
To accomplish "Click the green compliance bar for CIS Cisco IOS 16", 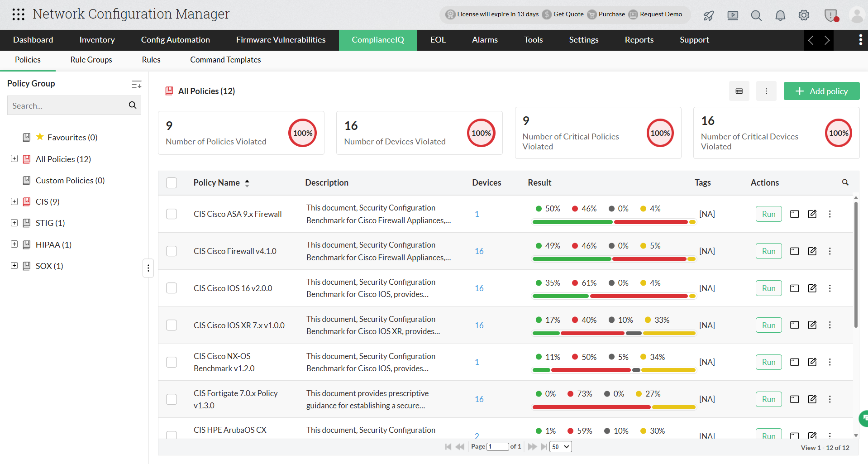I will click(560, 296).
